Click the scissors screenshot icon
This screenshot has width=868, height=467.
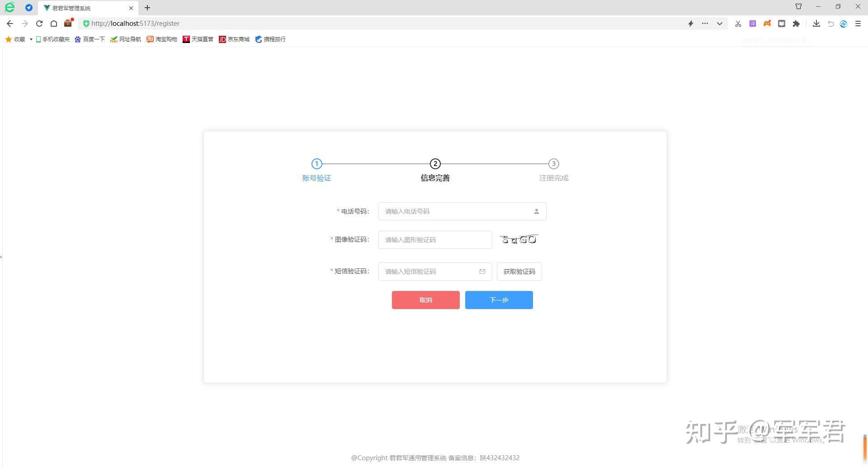[737, 24]
